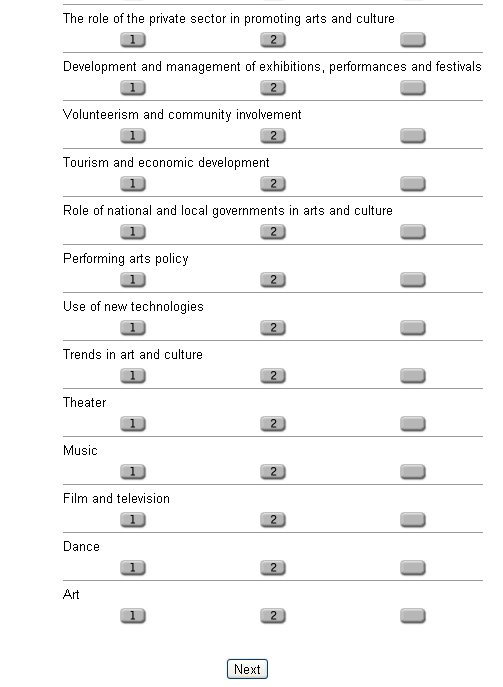Viewport: 503px width, 687px height.
Task: Choose blank option for Art
Action: pyautogui.click(x=413, y=616)
